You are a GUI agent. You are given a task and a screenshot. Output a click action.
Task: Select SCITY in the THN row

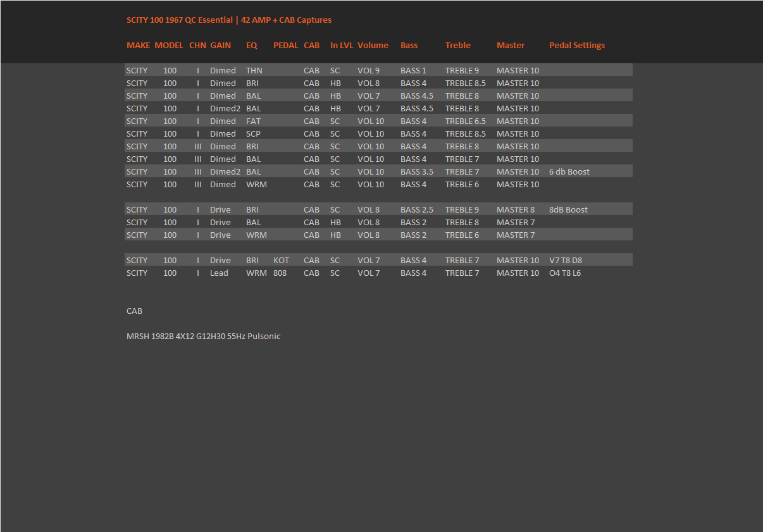[x=137, y=70]
